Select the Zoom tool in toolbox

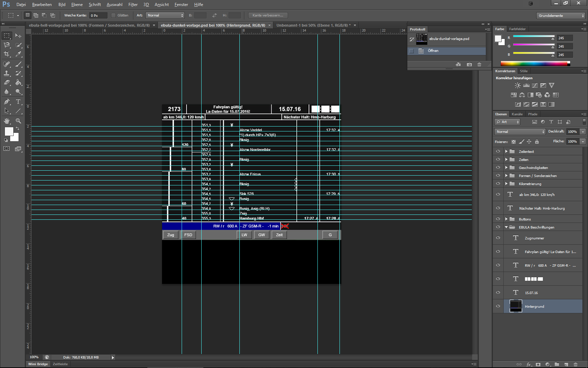pyautogui.click(x=18, y=121)
